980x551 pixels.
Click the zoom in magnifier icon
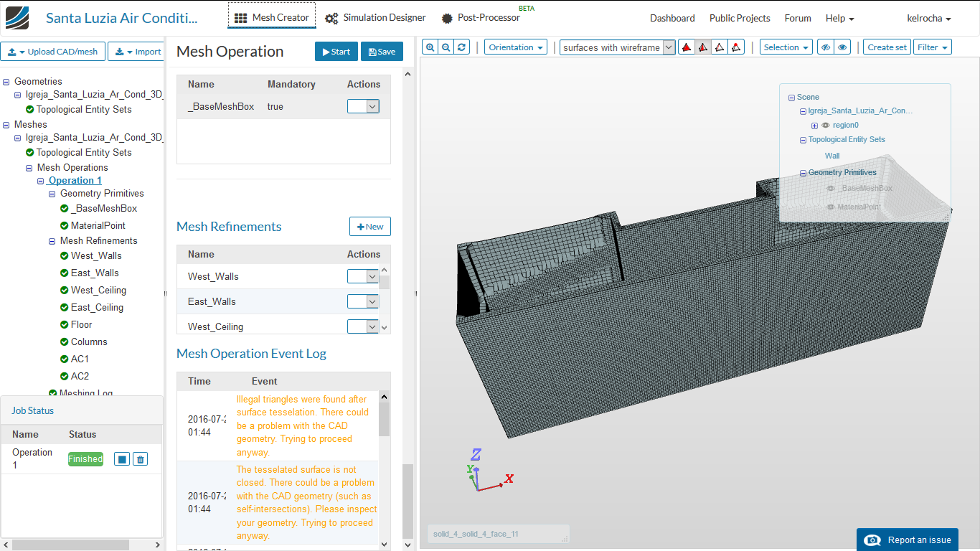click(430, 47)
